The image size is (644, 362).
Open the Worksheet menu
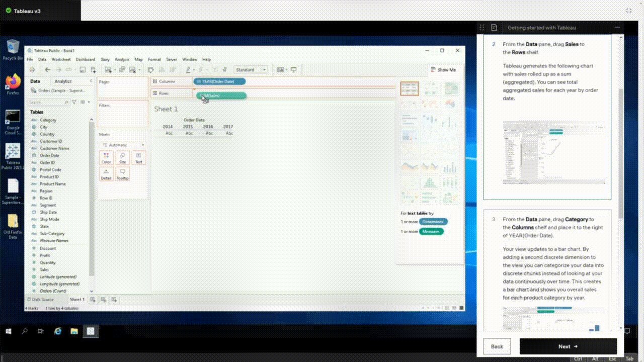[61, 59]
